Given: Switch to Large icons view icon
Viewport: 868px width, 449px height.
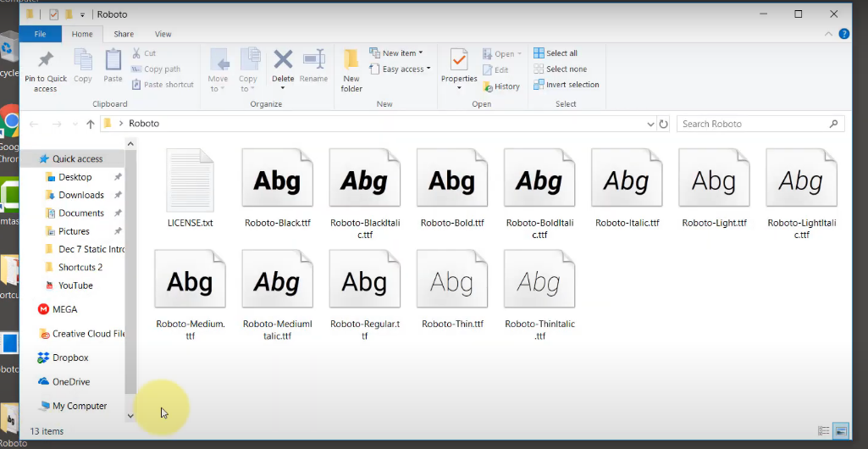Looking at the screenshot, I should pyautogui.click(x=841, y=431).
